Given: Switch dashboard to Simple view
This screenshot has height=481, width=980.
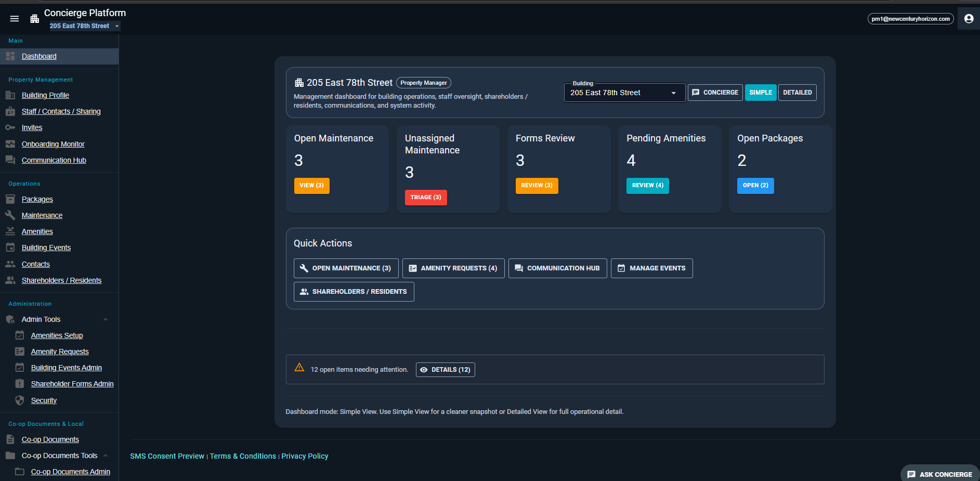Looking at the screenshot, I should point(761,93).
